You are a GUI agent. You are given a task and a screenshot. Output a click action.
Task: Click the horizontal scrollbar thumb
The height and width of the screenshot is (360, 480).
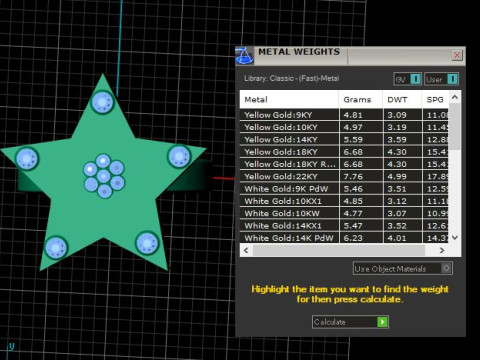[339, 250]
